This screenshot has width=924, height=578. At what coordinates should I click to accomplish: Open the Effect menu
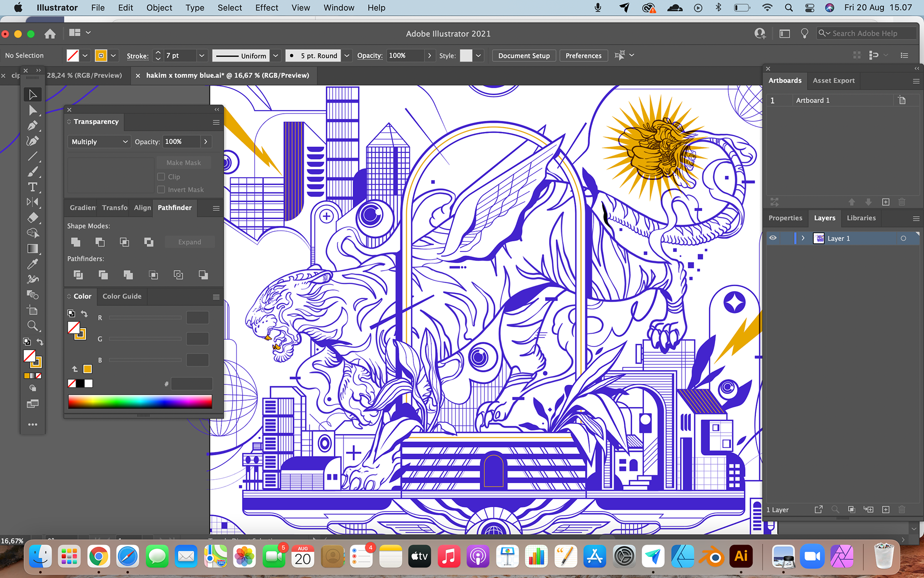coord(267,8)
